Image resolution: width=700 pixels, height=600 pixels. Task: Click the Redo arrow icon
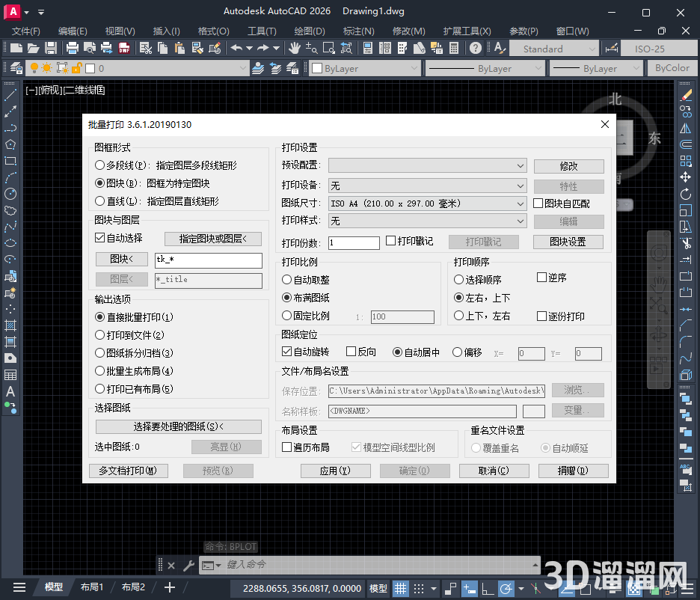point(263,48)
